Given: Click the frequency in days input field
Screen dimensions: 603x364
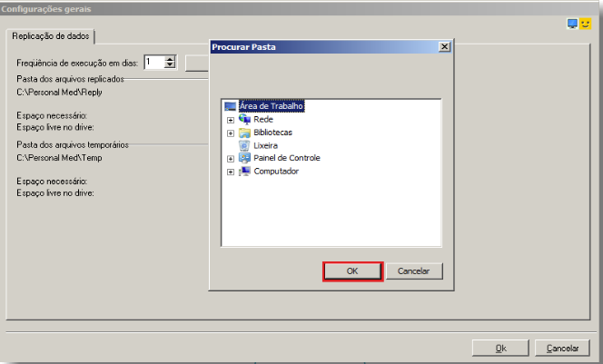Looking at the screenshot, I should (154, 63).
